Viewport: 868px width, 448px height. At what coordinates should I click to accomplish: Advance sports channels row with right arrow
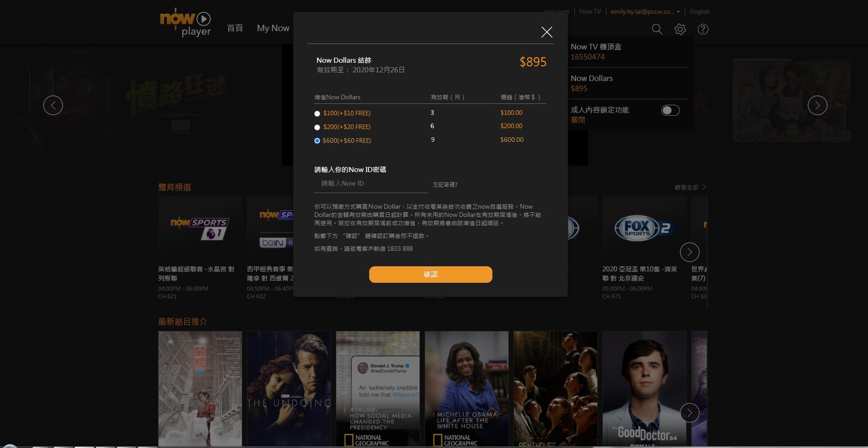coord(689,252)
